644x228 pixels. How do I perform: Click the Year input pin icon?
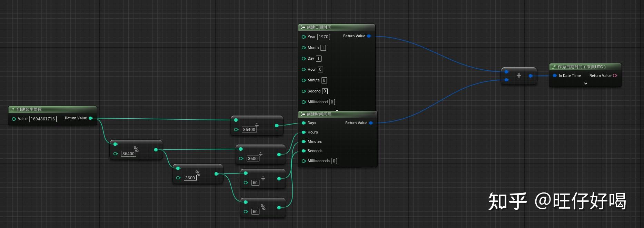(x=304, y=37)
